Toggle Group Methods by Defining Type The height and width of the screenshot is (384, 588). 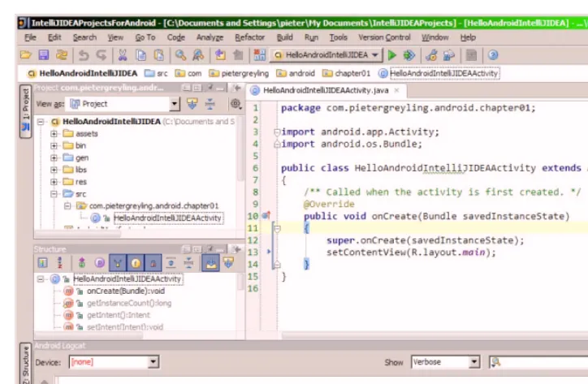pos(82,263)
